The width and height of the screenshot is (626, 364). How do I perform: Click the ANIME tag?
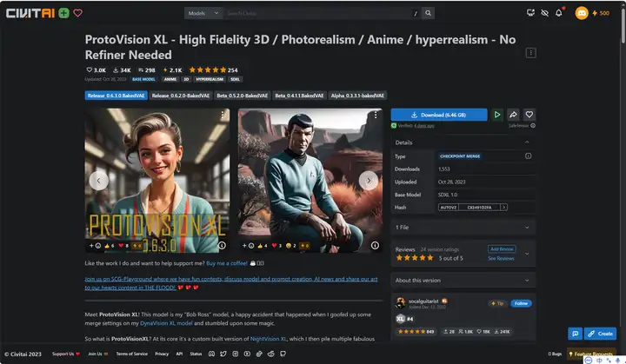170,79
